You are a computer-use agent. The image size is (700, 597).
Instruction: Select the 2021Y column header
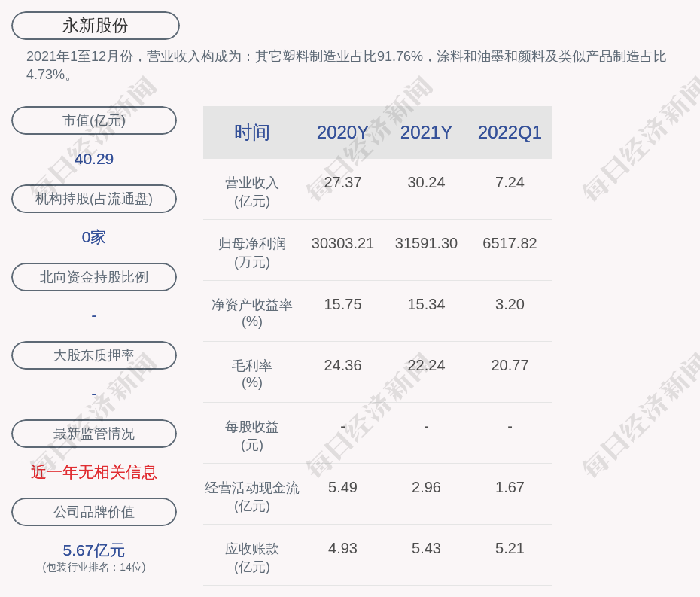[426, 132]
